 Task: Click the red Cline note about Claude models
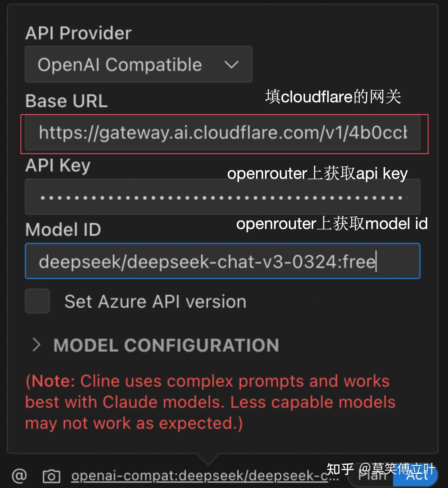(x=210, y=402)
